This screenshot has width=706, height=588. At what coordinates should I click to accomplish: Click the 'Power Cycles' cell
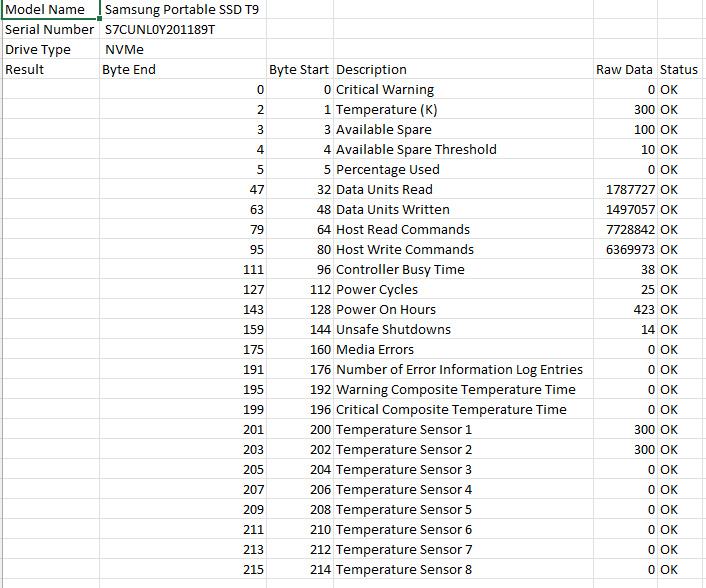coord(463,289)
